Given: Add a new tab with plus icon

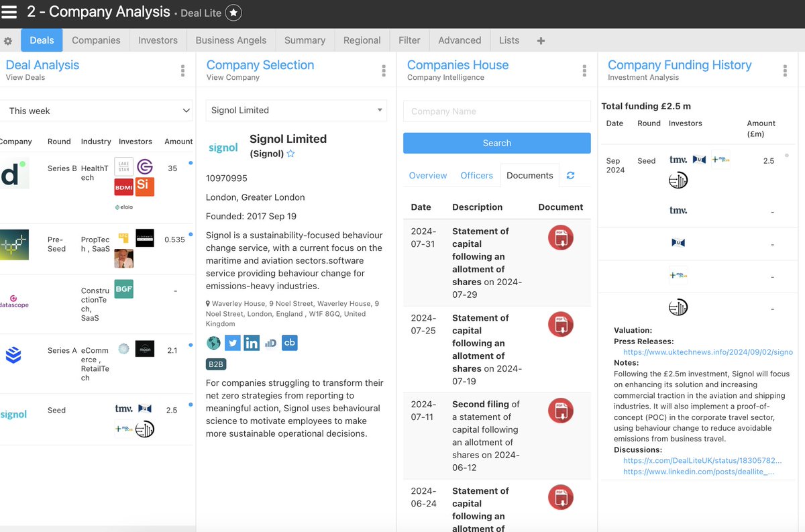Looking at the screenshot, I should [541, 41].
